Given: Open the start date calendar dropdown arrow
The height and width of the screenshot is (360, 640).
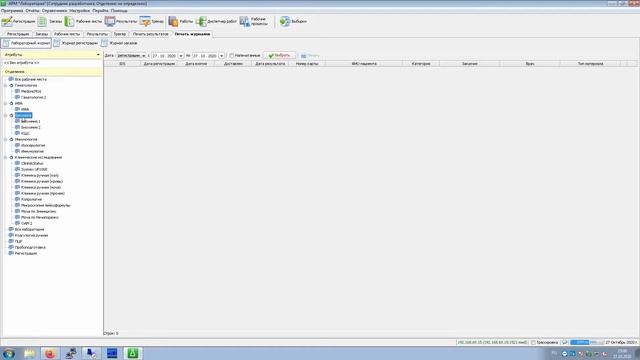Looking at the screenshot, I should pyautogui.click(x=181, y=56).
